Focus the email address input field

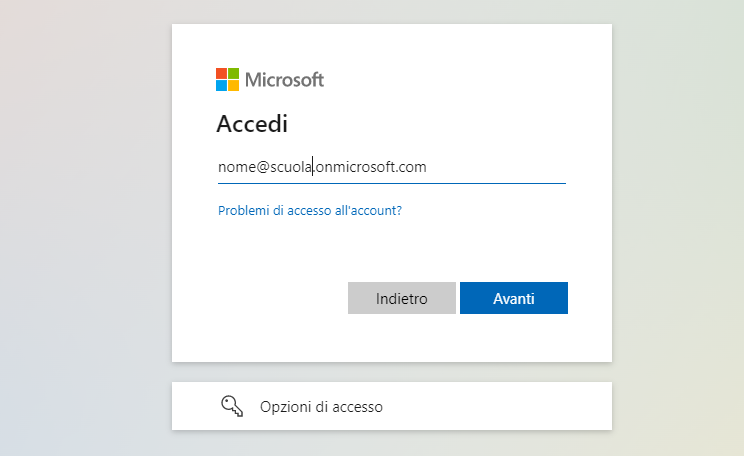coord(392,167)
